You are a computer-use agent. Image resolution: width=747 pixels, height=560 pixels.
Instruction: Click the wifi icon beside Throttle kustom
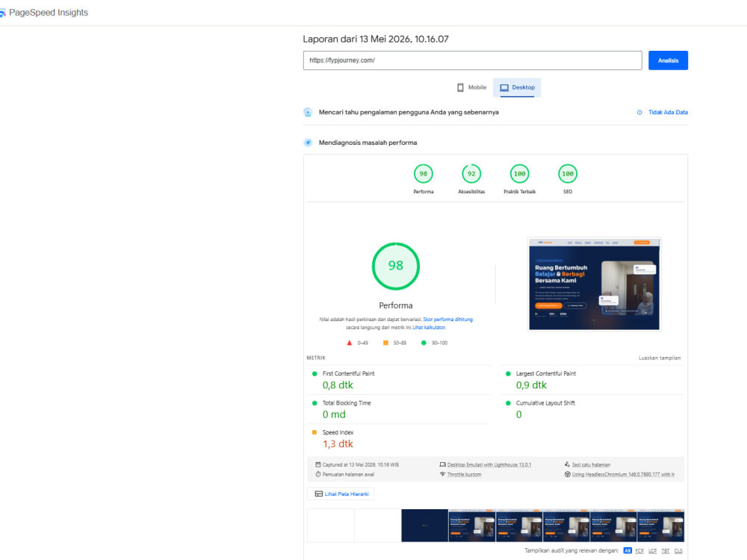coord(442,474)
